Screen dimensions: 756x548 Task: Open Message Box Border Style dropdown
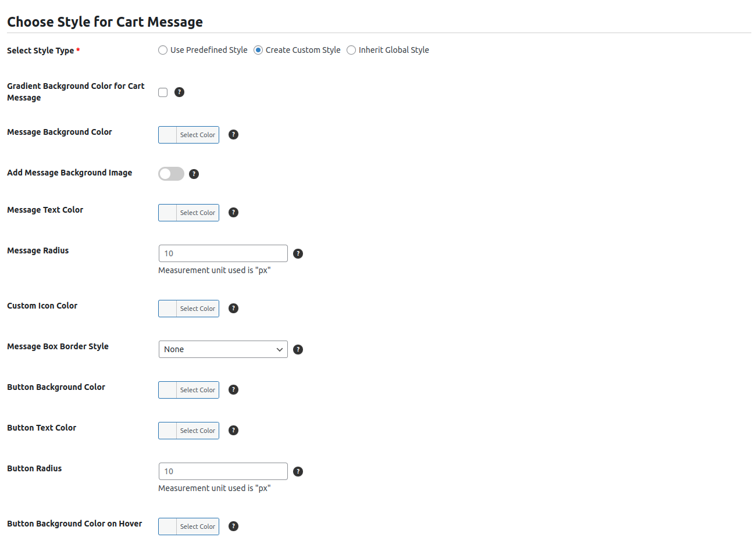(223, 350)
